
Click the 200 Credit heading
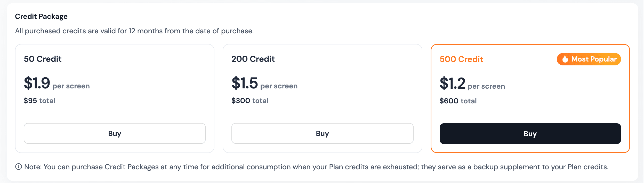coord(253,59)
